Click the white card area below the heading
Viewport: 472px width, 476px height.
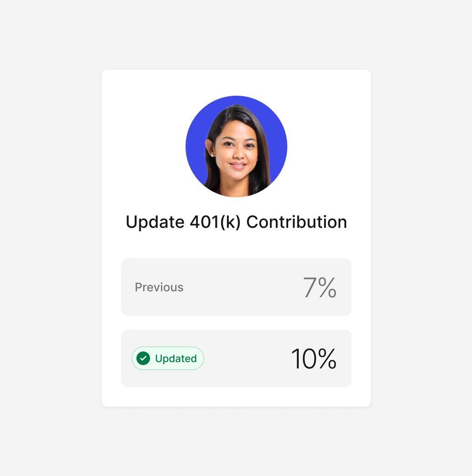[236, 245]
